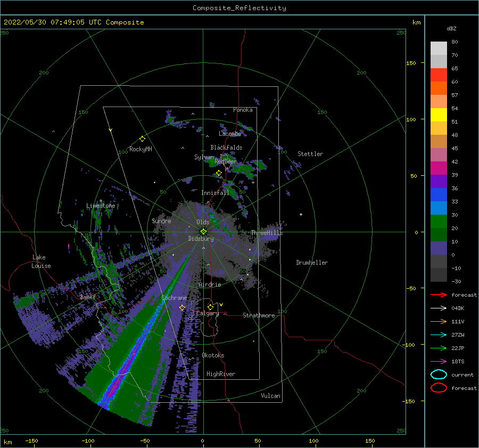Click the Airdrie city label
Screen dimensions: 479x448
tap(210, 284)
